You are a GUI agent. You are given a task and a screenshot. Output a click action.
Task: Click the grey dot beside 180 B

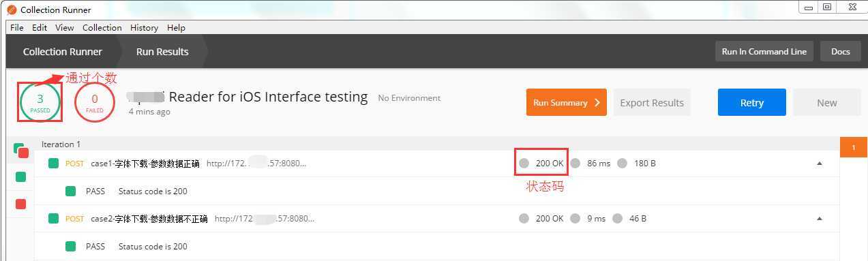[x=623, y=164]
